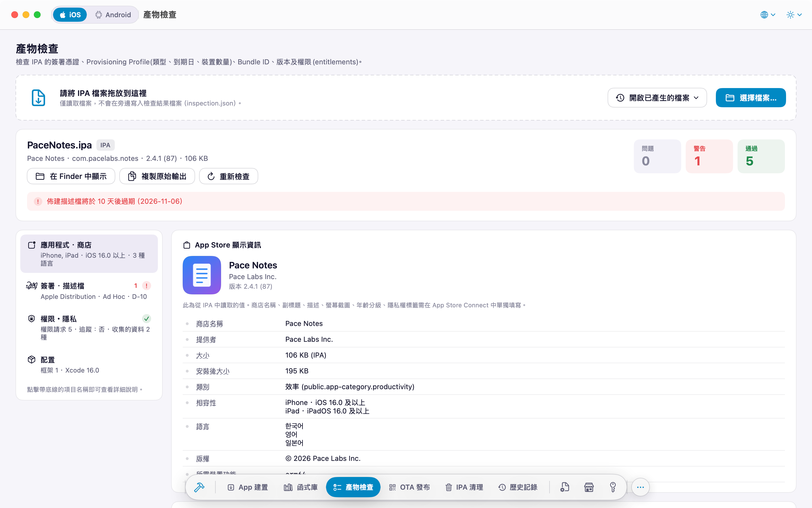
Task: Click the underlined 大小 label
Action: click(203, 355)
